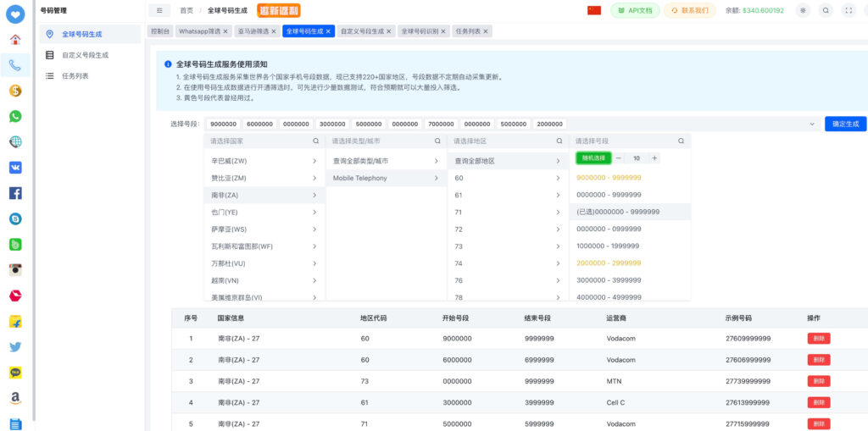Click the 确定生成 button
This screenshot has width=868, height=431.
845,124
